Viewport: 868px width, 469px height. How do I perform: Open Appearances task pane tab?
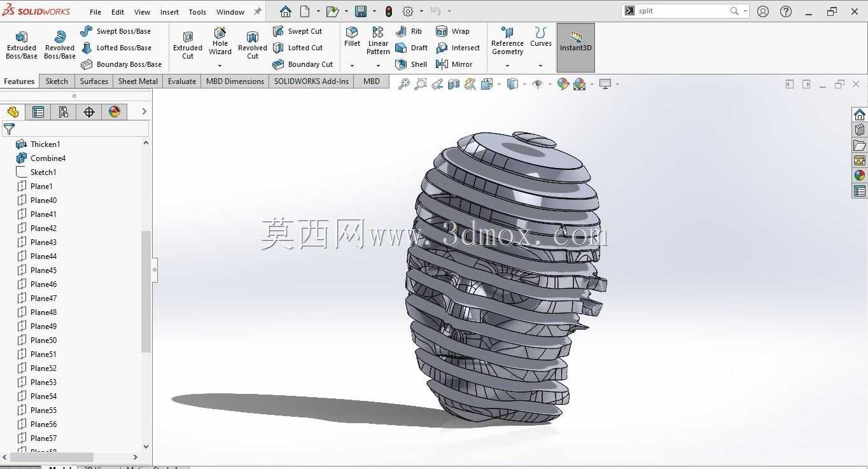click(x=860, y=175)
